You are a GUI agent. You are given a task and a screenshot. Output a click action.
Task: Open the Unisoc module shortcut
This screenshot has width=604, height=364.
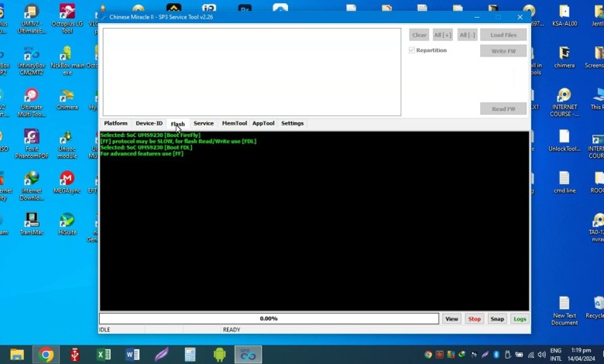coord(67,138)
